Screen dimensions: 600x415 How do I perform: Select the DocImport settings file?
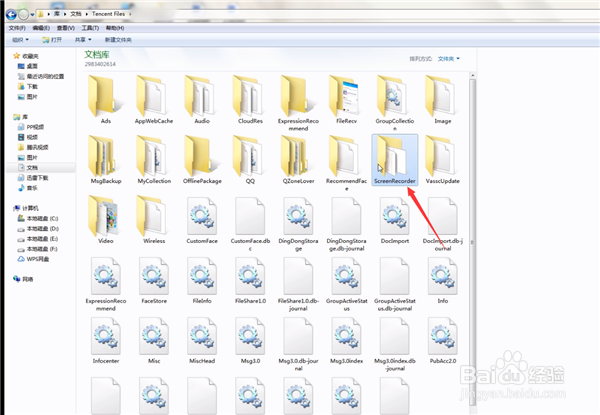click(395, 220)
